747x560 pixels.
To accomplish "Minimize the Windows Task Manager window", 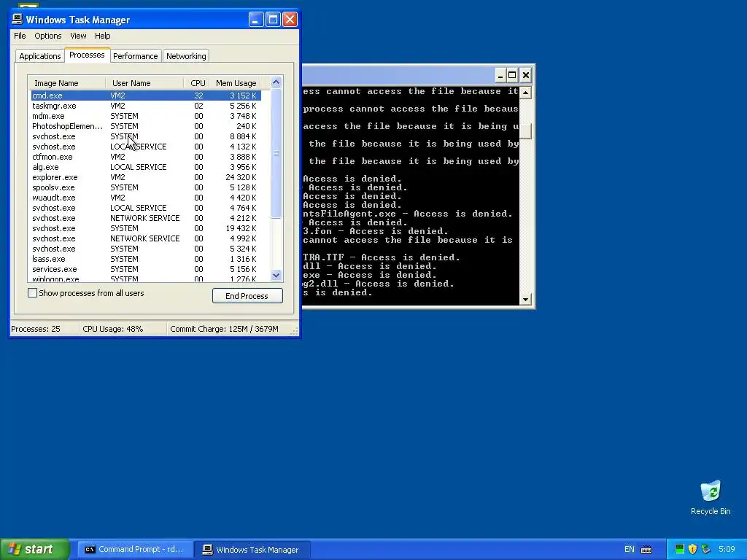I will pyautogui.click(x=256, y=20).
